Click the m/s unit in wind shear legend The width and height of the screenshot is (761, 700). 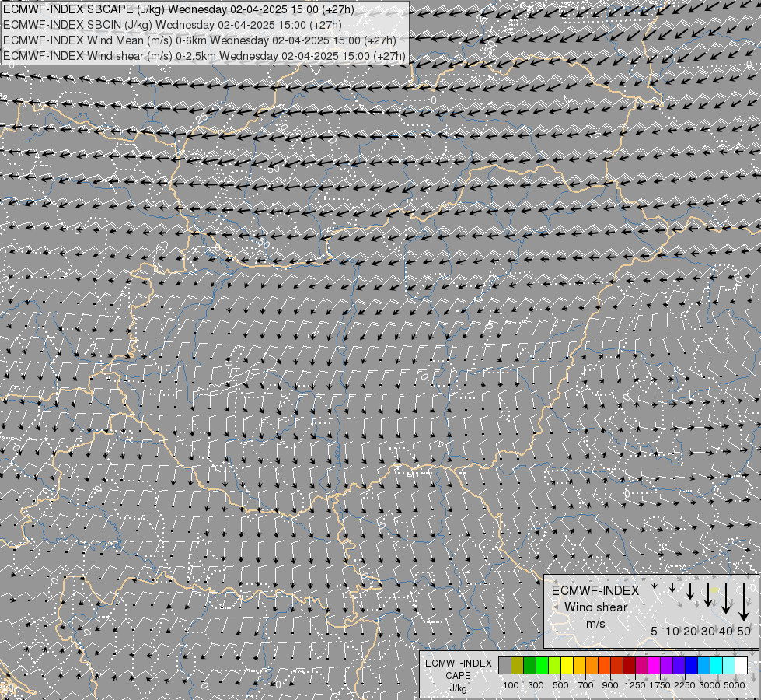595,623
